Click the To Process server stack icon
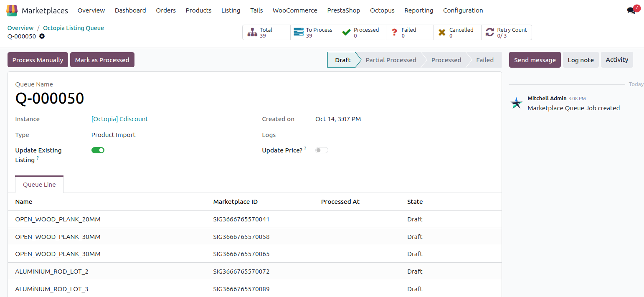 [299, 33]
